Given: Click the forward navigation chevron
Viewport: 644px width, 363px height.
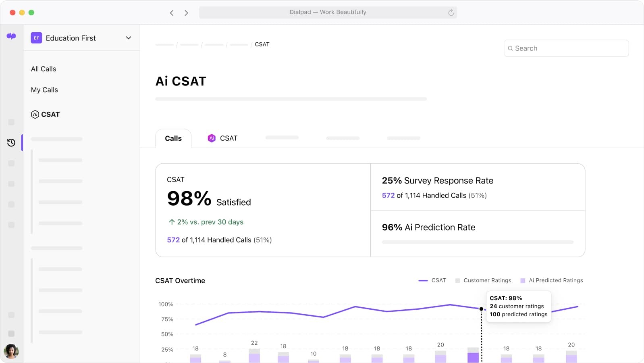Looking at the screenshot, I should tap(186, 13).
